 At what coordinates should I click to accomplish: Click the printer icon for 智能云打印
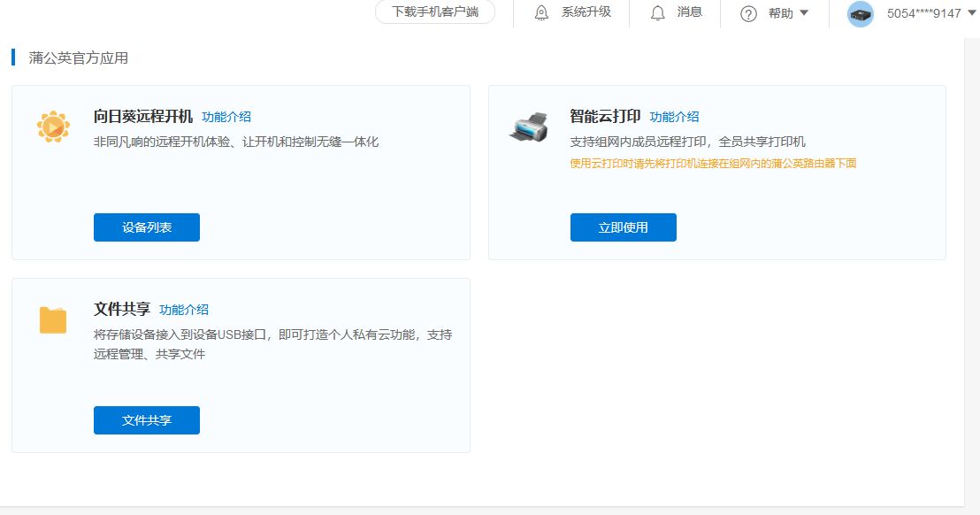click(529, 127)
